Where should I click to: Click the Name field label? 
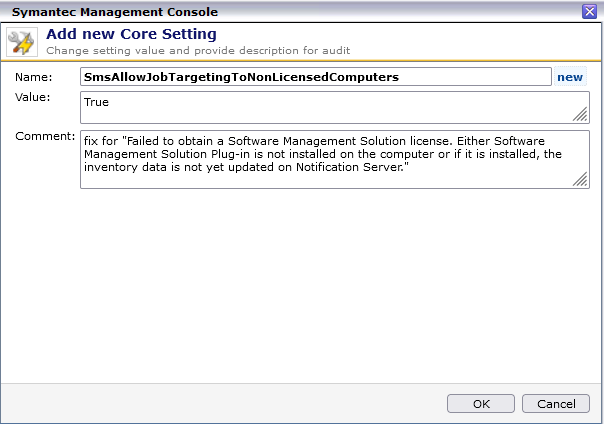click(33, 77)
